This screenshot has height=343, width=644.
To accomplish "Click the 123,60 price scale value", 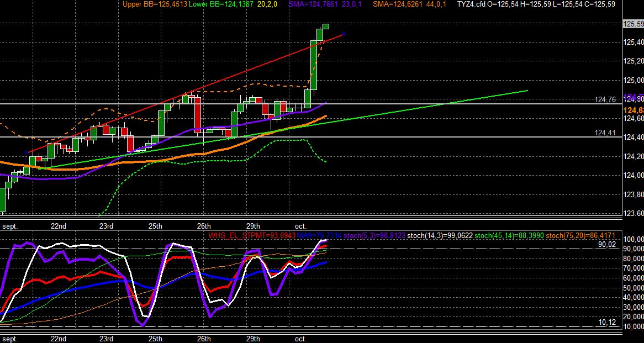I will point(634,214).
